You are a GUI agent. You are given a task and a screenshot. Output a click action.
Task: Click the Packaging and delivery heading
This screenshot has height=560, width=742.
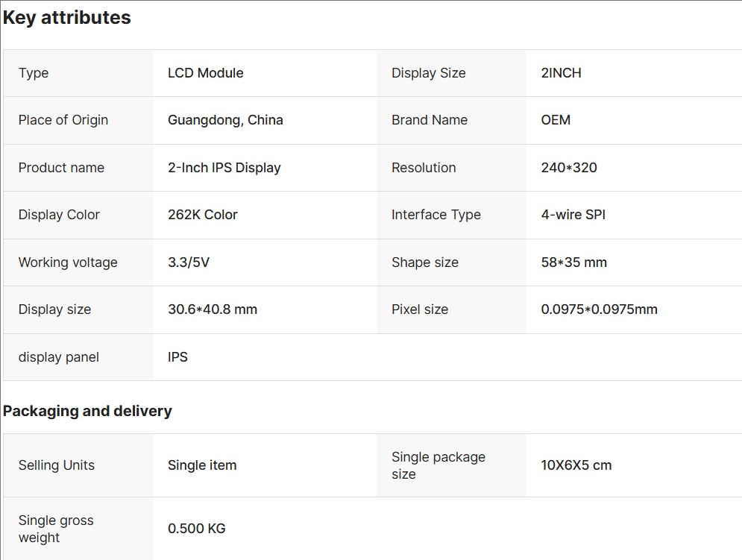[x=87, y=411]
